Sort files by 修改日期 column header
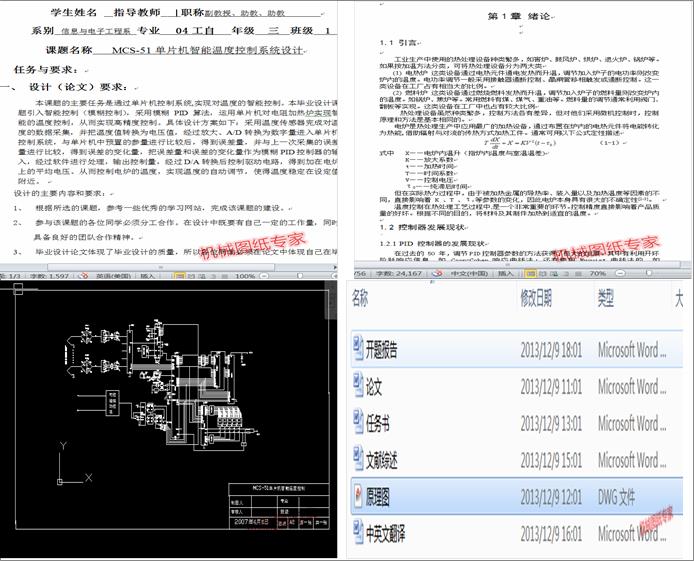This screenshot has width=694, height=561. (536, 299)
